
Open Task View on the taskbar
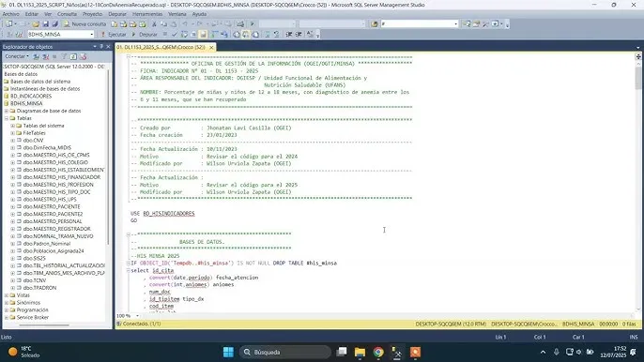click(x=342, y=352)
